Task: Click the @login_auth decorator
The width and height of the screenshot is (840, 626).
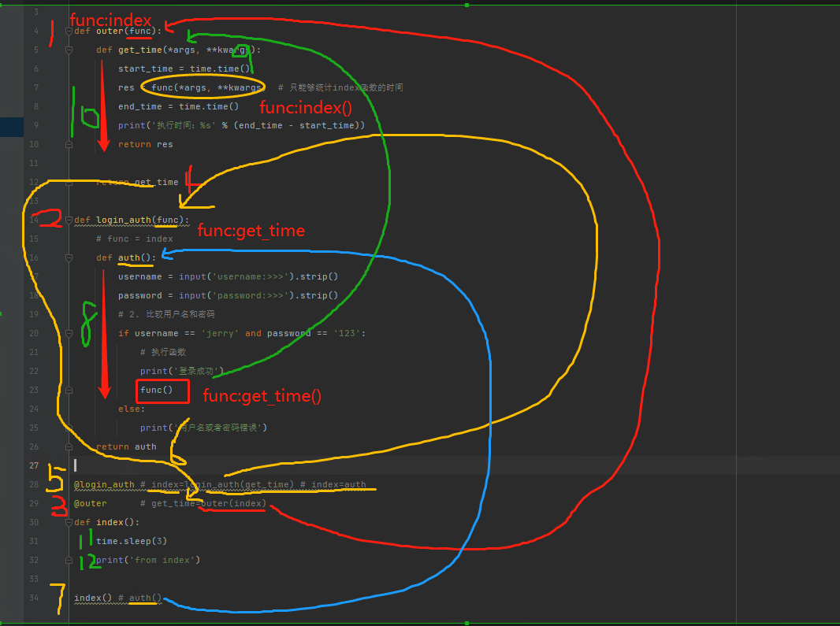Action: pyautogui.click(x=104, y=484)
